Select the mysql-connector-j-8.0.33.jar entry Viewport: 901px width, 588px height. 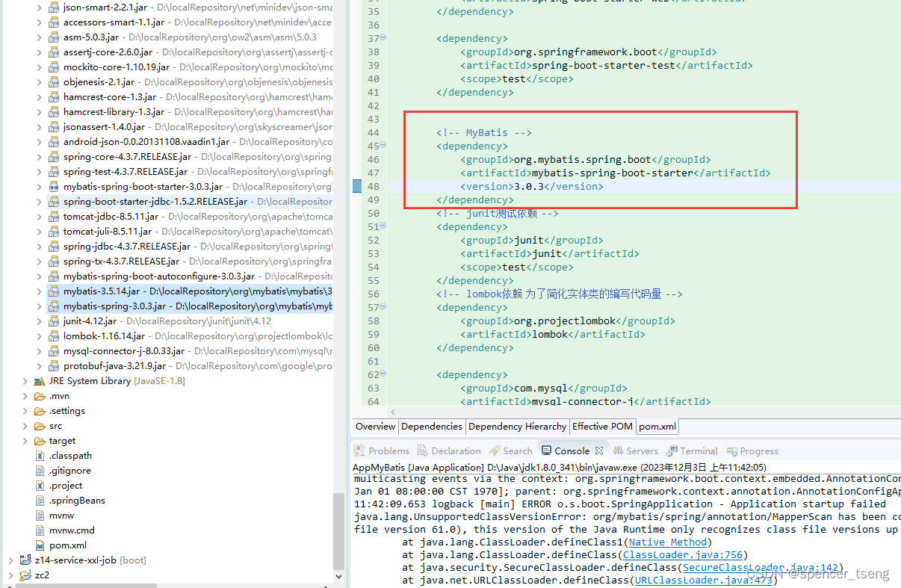tap(124, 350)
